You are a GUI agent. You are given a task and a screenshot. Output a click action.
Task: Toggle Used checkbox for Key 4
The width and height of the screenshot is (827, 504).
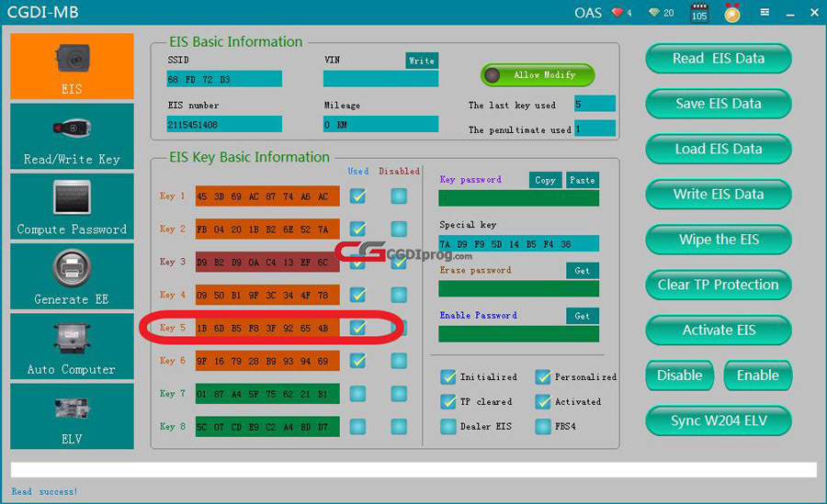(x=357, y=295)
